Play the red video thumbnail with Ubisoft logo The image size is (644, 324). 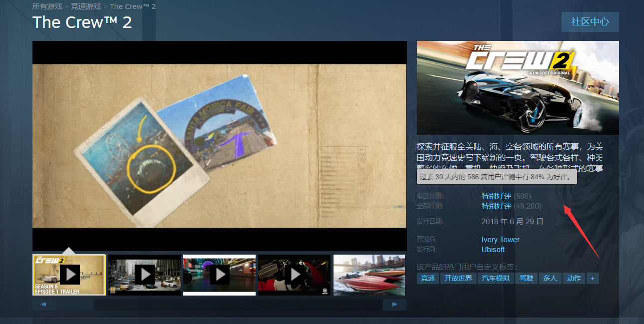coord(295,275)
